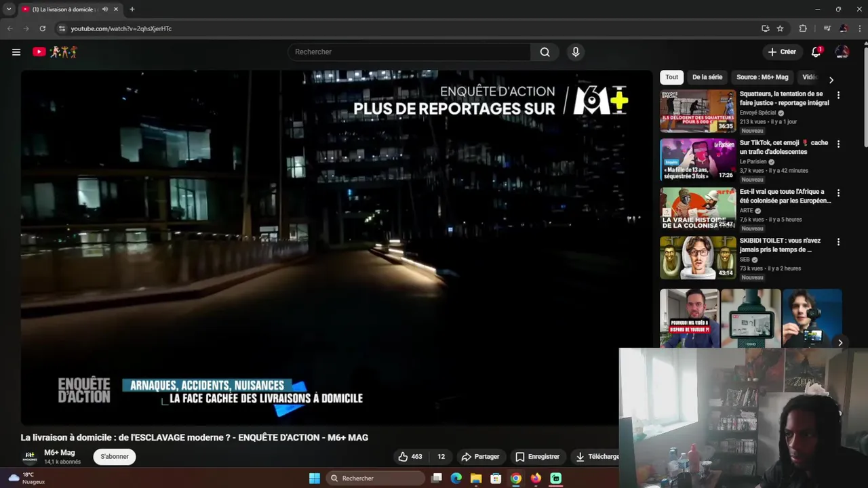868x488 pixels.
Task: Show next Shorts with the chevron
Action: tap(840, 343)
